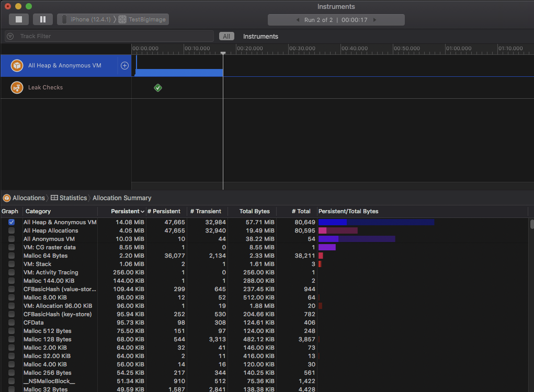This screenshot has width=534, height=392.
Task: Sort by # Persistent column
Action: pyautogui.click(x=166, y=211)
